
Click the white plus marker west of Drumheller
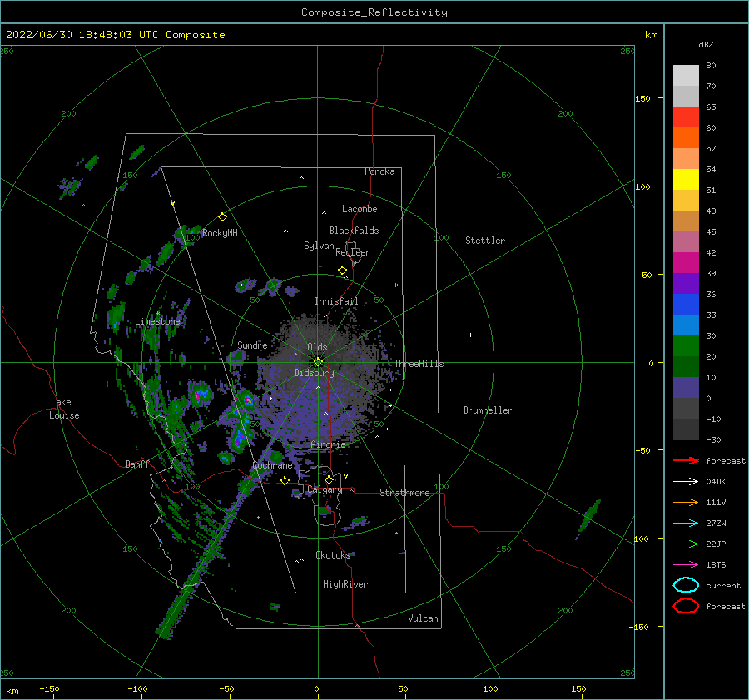click(x=470, y=335)
